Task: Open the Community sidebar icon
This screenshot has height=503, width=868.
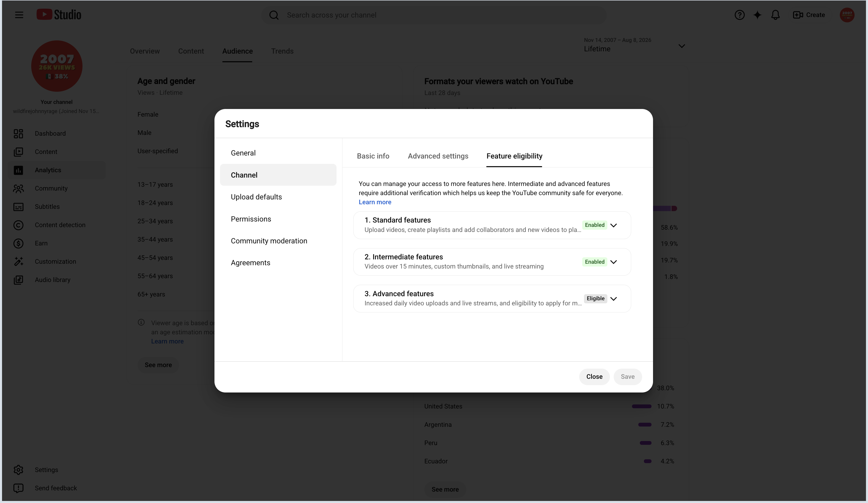Action: [x=18, y=188]
